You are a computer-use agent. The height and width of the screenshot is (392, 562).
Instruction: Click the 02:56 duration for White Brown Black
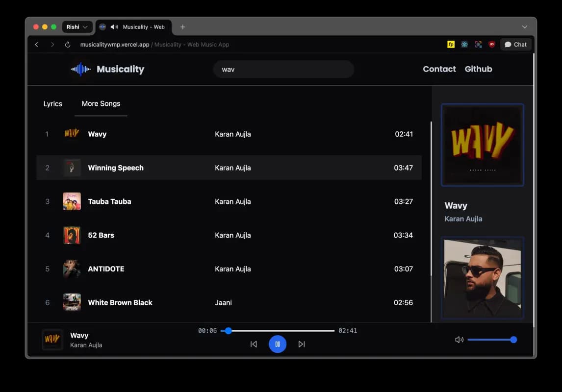pyautogui.click(x=403, y=302)
